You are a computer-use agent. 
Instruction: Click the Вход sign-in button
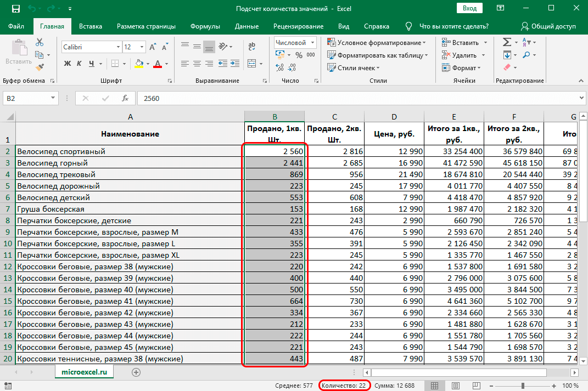[469, 9]
